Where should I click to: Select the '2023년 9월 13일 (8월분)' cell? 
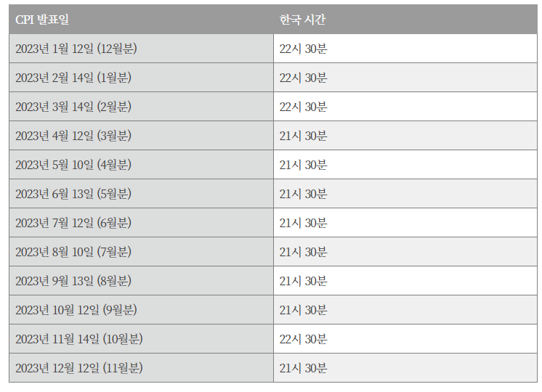click(x=73, y=281)
